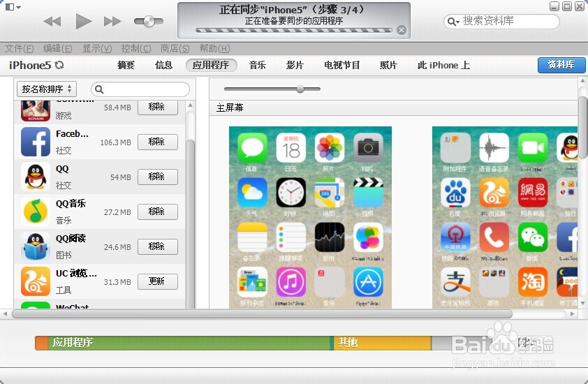
Task: Select the Alipay 支 icon
Action: tap(455, 282)
